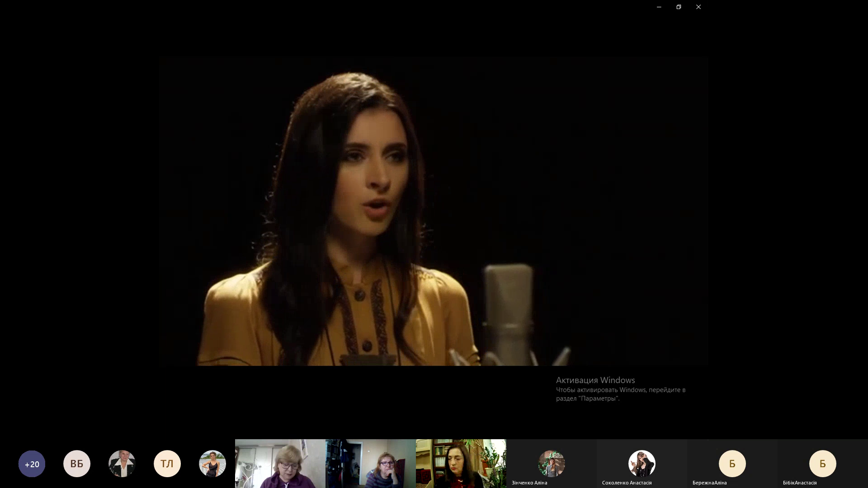Select the gray-haired man's profile photo avatar

tap(122, 464)
